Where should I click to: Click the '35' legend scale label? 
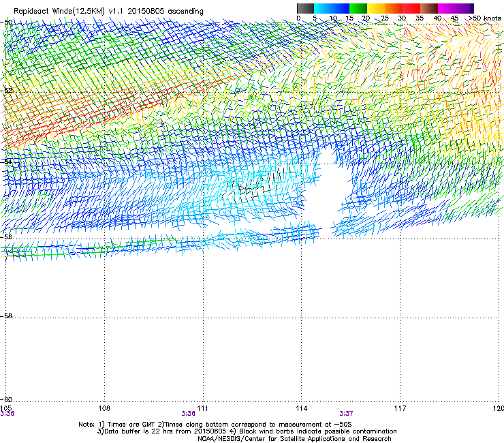[x=420, y=18]
